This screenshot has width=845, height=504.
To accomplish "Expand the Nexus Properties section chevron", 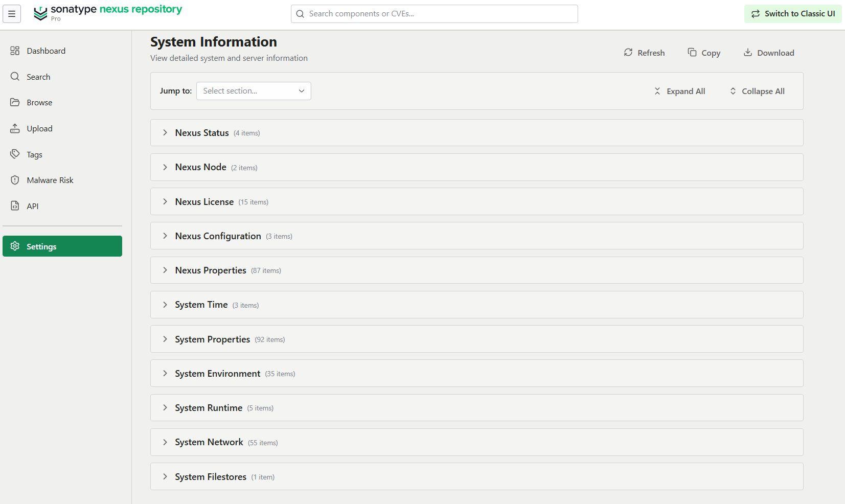I will click(165, 270).
